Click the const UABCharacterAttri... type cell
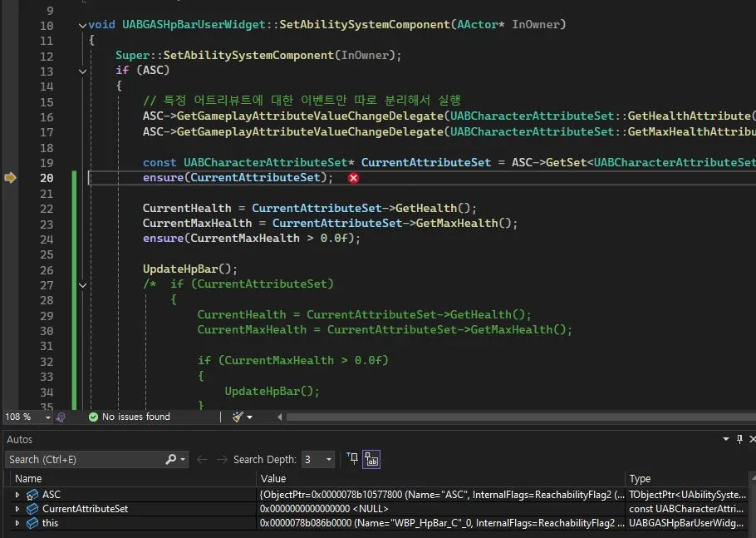The width and height of the screenshot is (756, 538). pyautogui.click(x=686, y=509)
